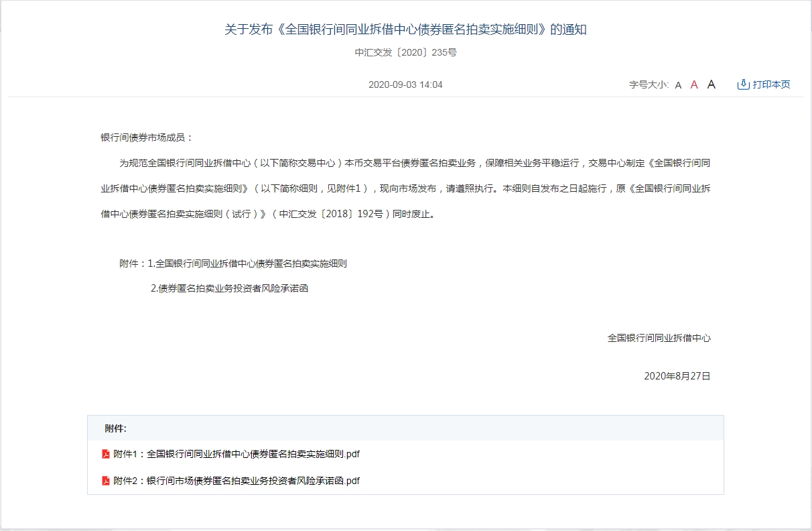Click body list item 2.债券匿名拍卖业务投资者风险承诺函
The width and height of the screenshot is (812, 531).
click(x=229, y=288)
